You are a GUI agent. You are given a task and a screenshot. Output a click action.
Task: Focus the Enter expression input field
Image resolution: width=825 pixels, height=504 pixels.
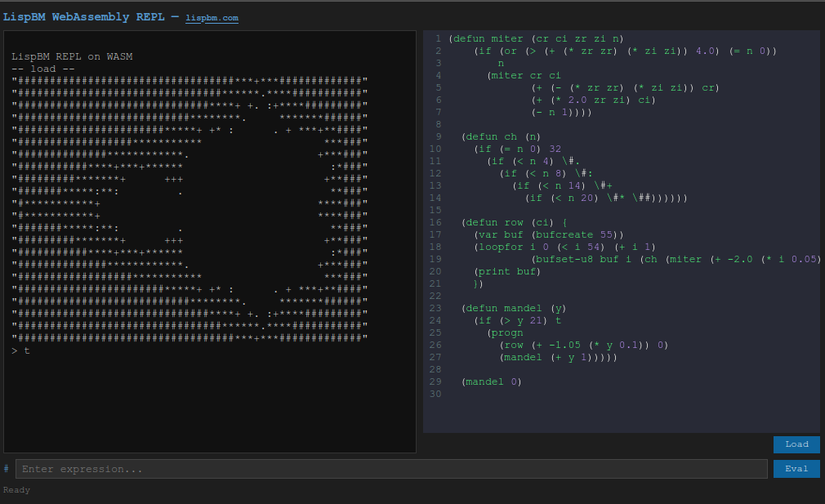pyautogui.click(x=390, y=469)
